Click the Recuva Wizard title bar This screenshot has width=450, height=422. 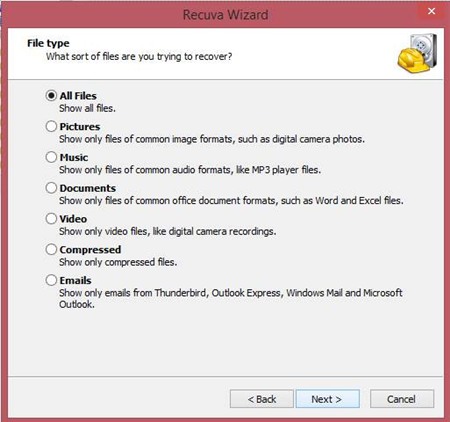tap(225, 15)
